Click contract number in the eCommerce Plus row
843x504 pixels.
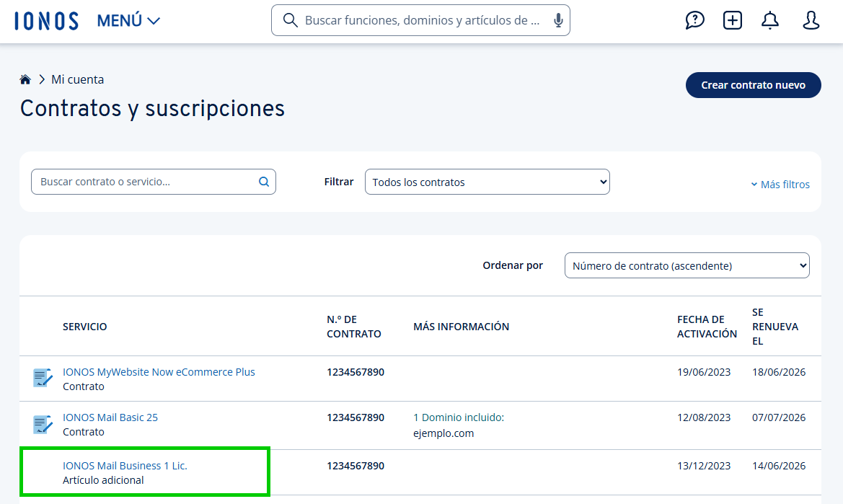356,372
